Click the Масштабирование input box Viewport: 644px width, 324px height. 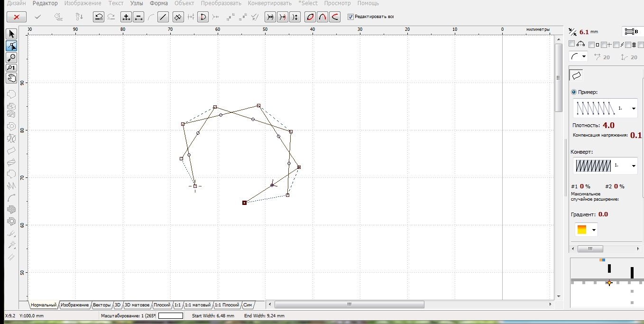point(171,315)
